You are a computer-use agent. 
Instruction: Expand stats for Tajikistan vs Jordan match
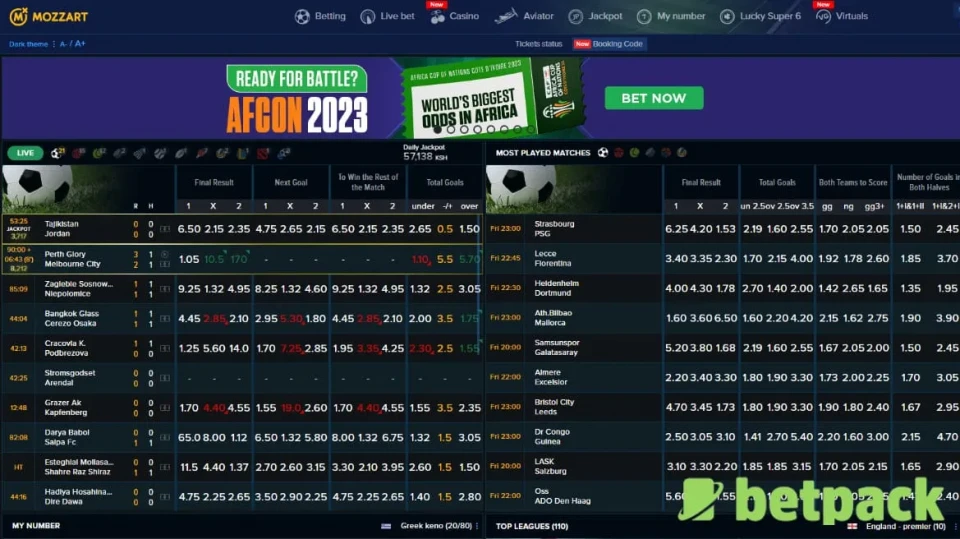pos(165,229)
